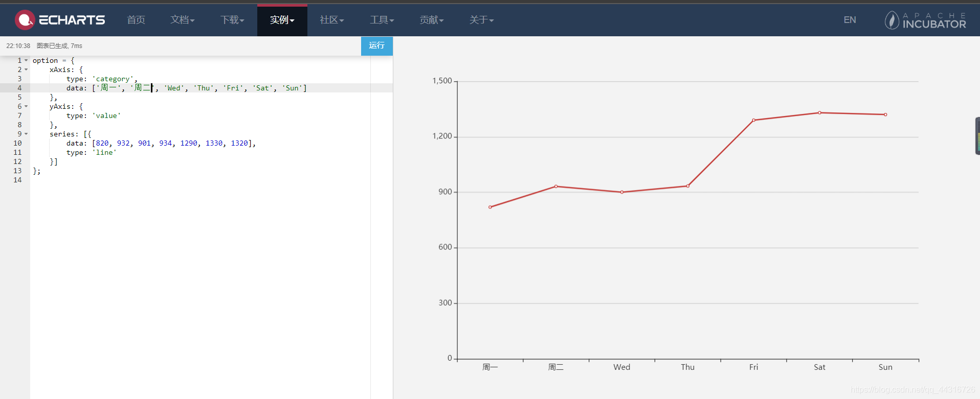Image resolution: width=980 pixels, height=399 pixels.
Task: Click the Thu x-axis label
Action: 687,367
